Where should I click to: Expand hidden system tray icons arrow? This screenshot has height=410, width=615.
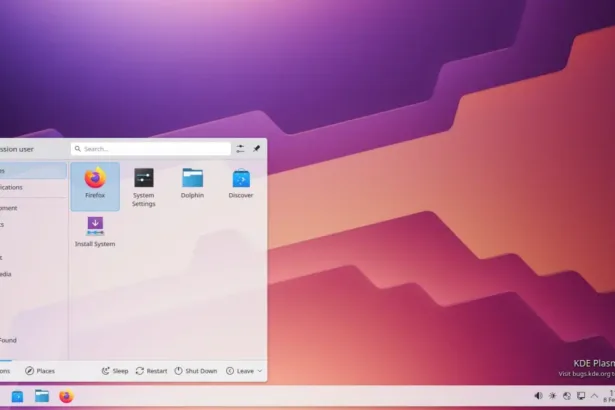click(595, 396)
